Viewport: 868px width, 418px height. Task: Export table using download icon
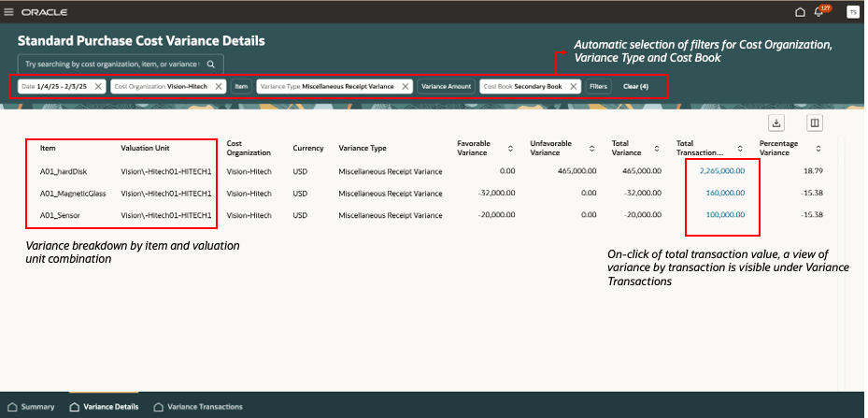776,123
